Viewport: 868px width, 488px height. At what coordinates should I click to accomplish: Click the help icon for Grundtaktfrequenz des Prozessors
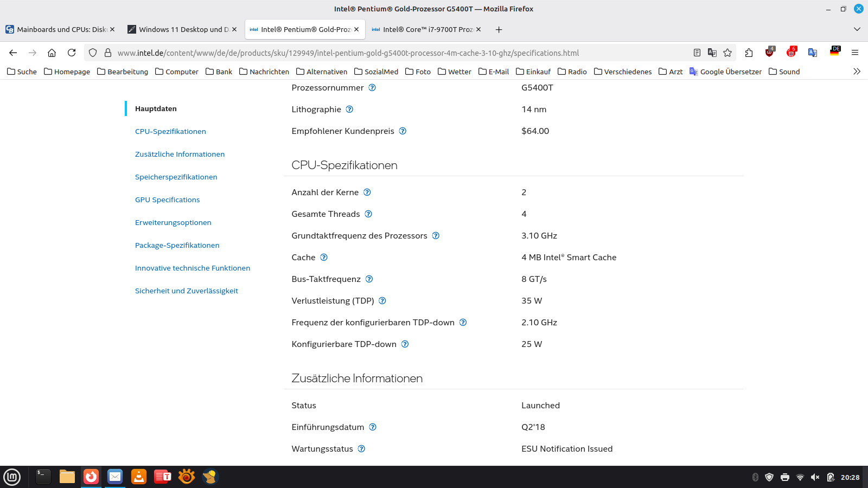(436, 236)
